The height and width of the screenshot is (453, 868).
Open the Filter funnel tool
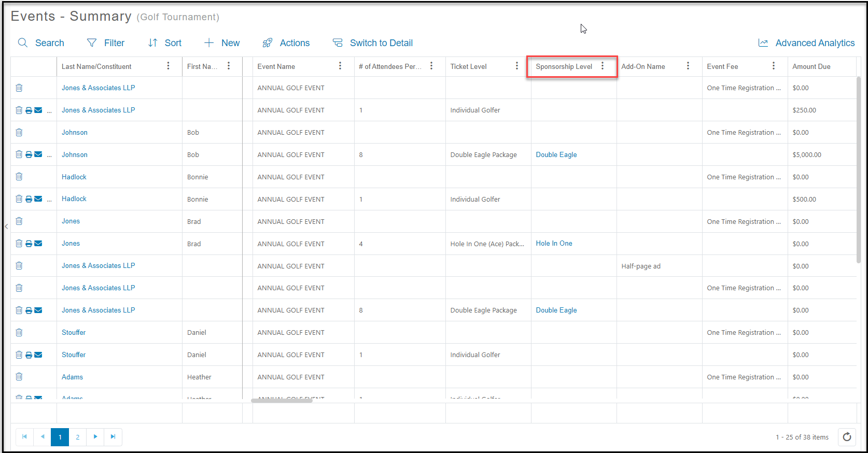tap(92, 43)
